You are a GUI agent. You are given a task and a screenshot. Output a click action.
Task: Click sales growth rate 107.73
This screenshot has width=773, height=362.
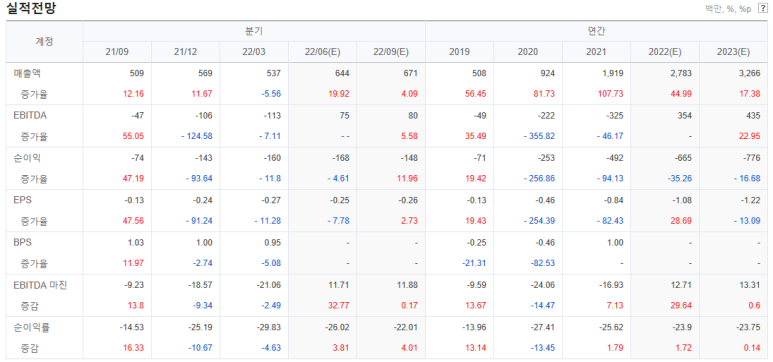[x=611, y=94]
